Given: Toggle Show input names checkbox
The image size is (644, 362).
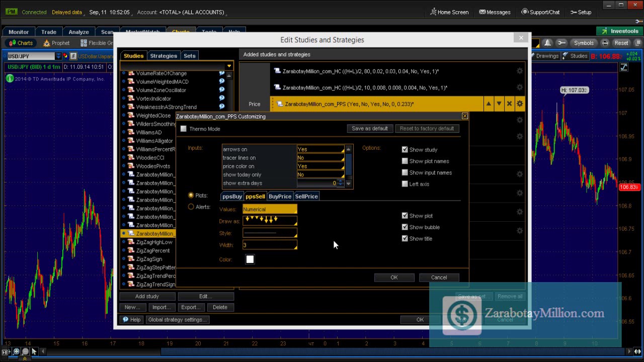Looking at the screenshot, I should [405, 172].
